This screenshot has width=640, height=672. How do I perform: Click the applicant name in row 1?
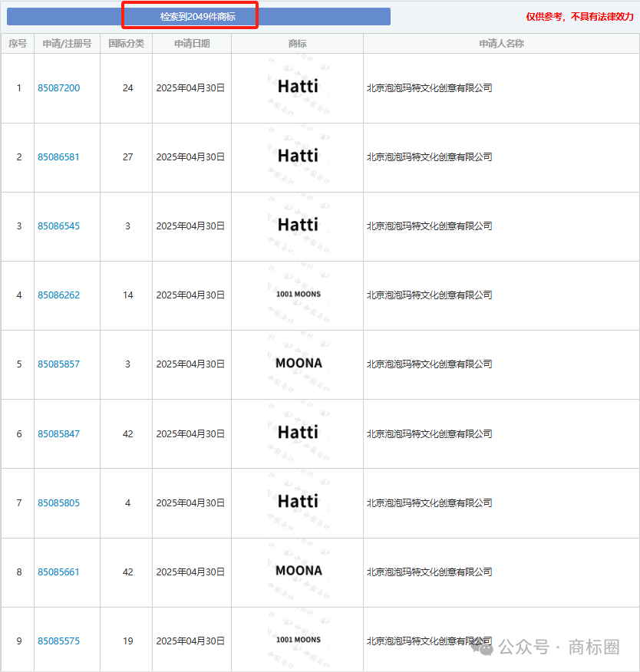429,88
